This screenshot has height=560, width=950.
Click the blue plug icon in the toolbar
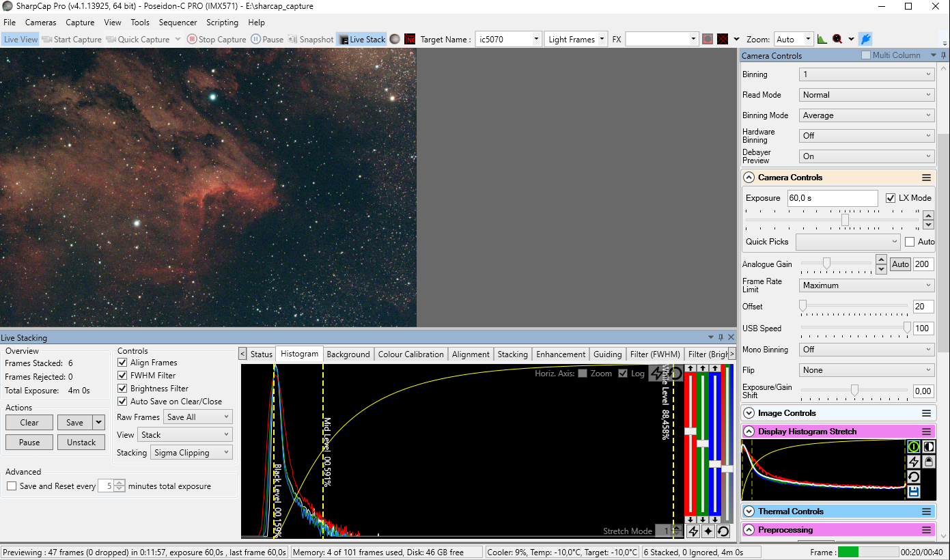pyautogui.click(x=865, y=40)
